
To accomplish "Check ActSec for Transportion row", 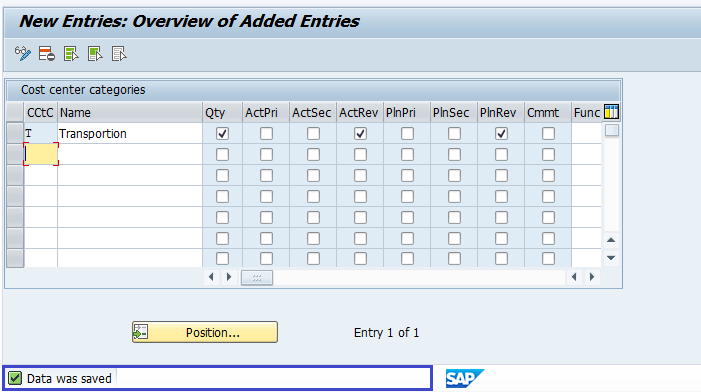I will 313,134.
